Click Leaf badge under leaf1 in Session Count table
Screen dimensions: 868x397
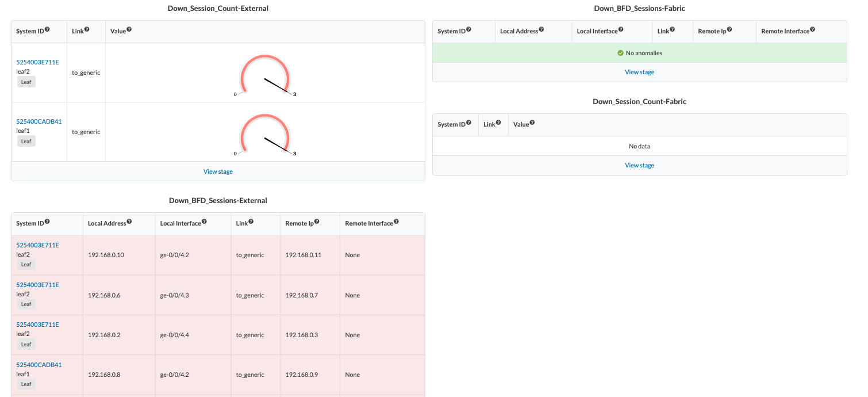point(26,141)
